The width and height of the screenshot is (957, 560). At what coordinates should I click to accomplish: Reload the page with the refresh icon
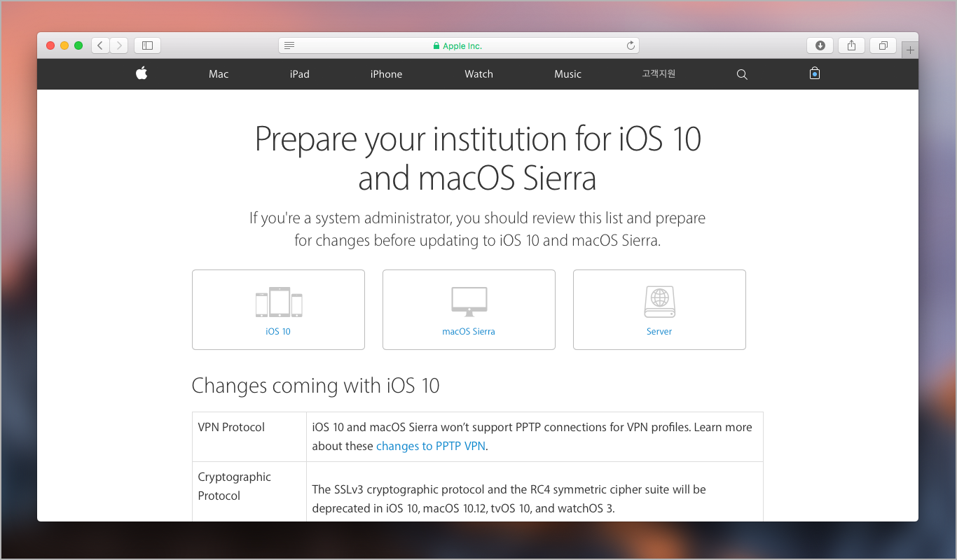631,45
